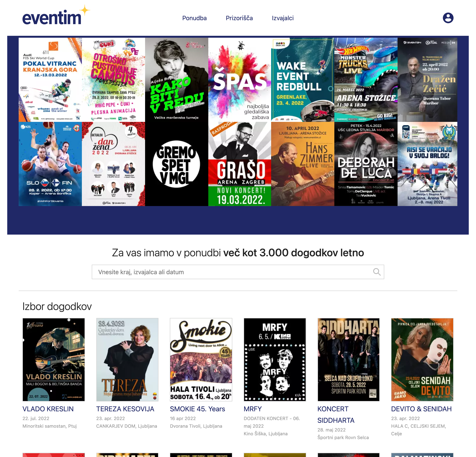Open the Wake Event Redbull poster
Screen dimensions: 476x457
coord(303,80)
